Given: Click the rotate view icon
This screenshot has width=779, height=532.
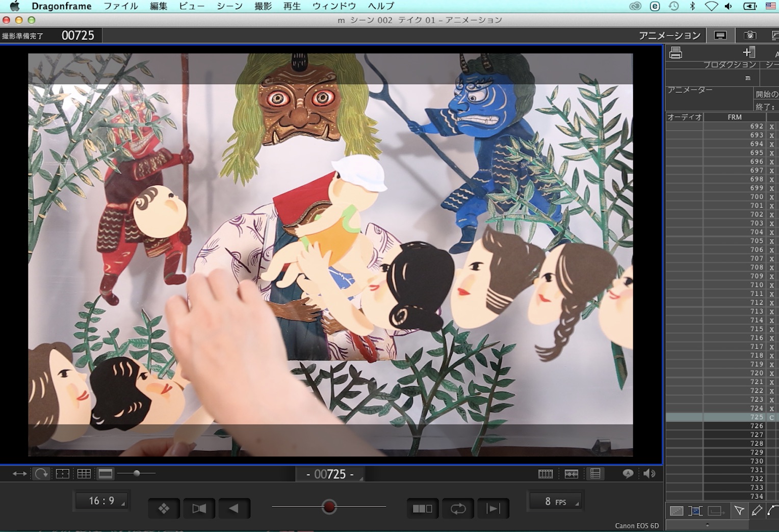Looking at the screenshot, I should coord(41,474).
